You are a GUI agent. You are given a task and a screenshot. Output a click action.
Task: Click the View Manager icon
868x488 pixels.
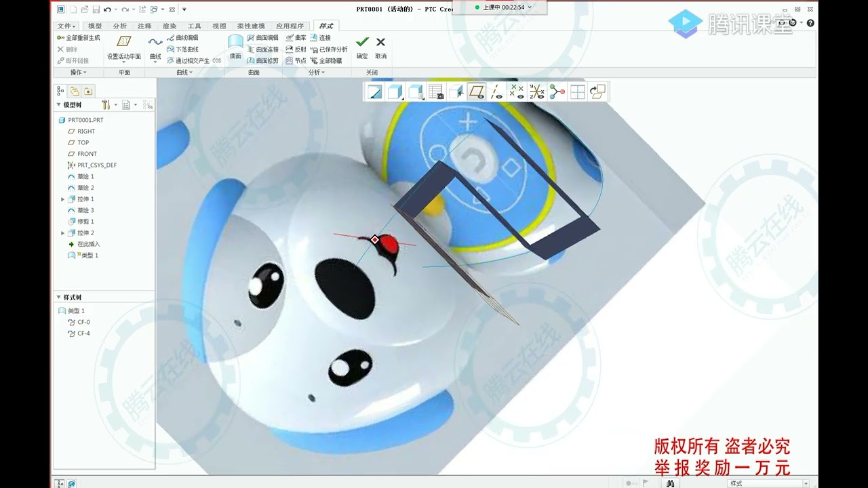coord(436,92)
